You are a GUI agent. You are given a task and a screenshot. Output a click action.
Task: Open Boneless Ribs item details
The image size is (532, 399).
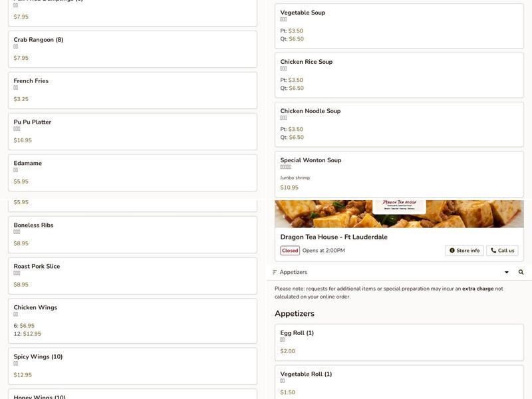[x=132, y=234]
